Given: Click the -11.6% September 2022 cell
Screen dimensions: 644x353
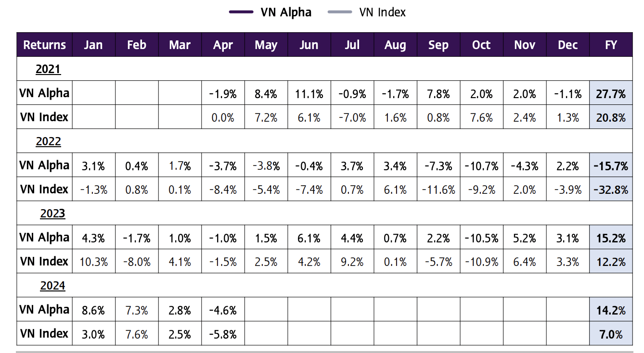Looking at the screenshot, I should pos(438,190).
